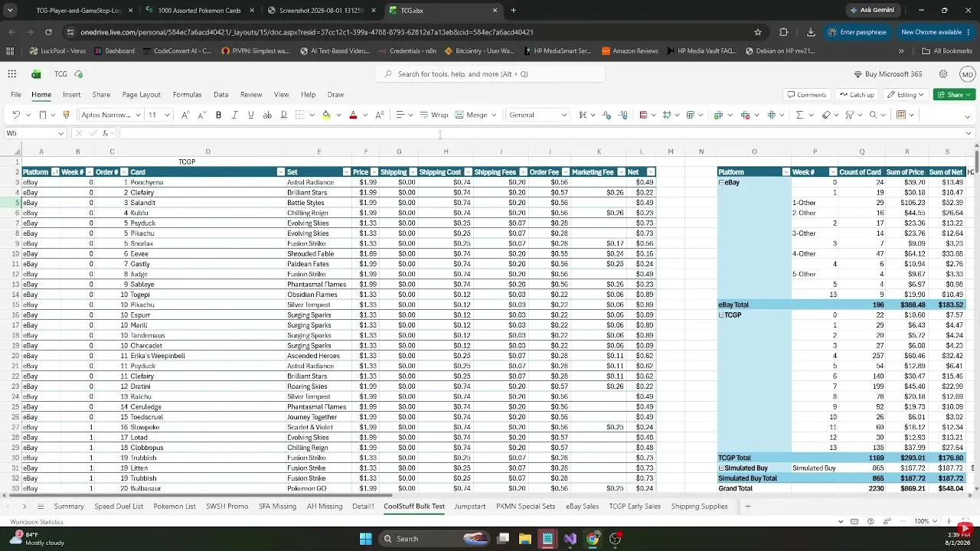The image size is (980, 551).
Task: Click the Add-ins icon in ribbon
Action: [901, 115]
